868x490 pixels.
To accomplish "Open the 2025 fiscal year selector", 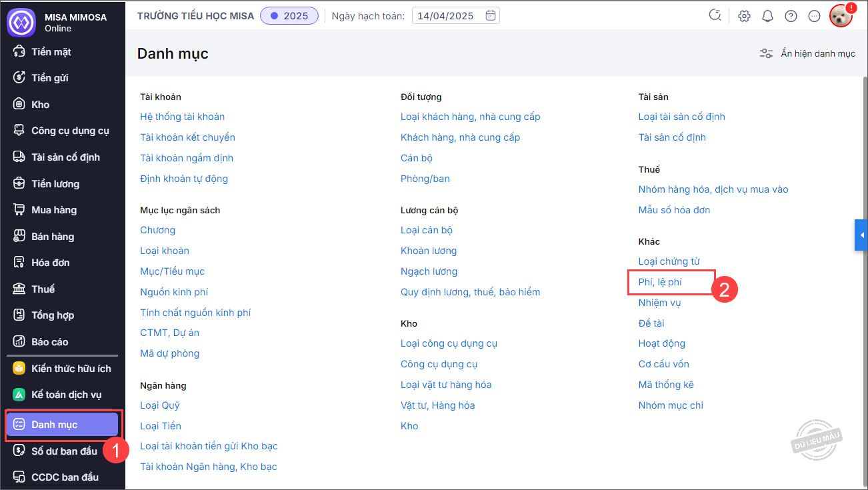I will coord(289,16).
